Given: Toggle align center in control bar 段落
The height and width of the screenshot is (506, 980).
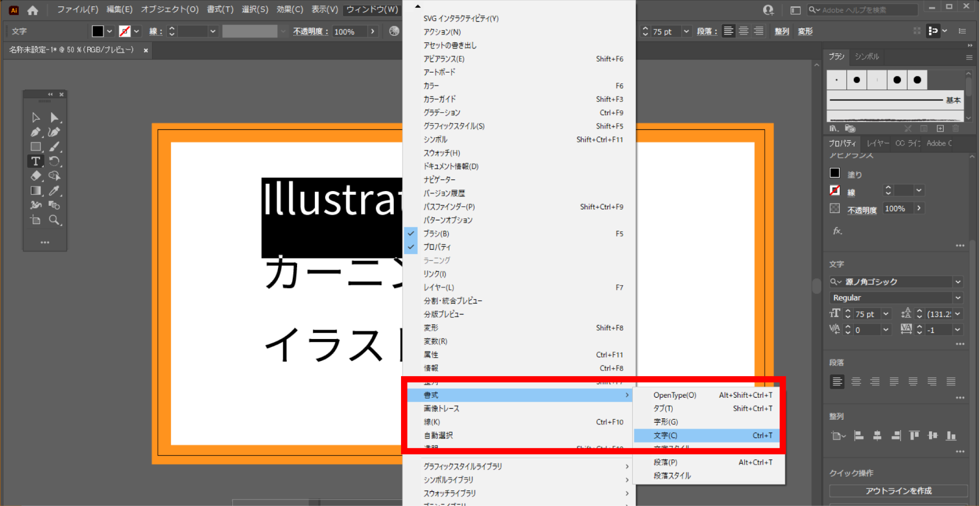Looking at the screenshot, I should pos(744,31).
